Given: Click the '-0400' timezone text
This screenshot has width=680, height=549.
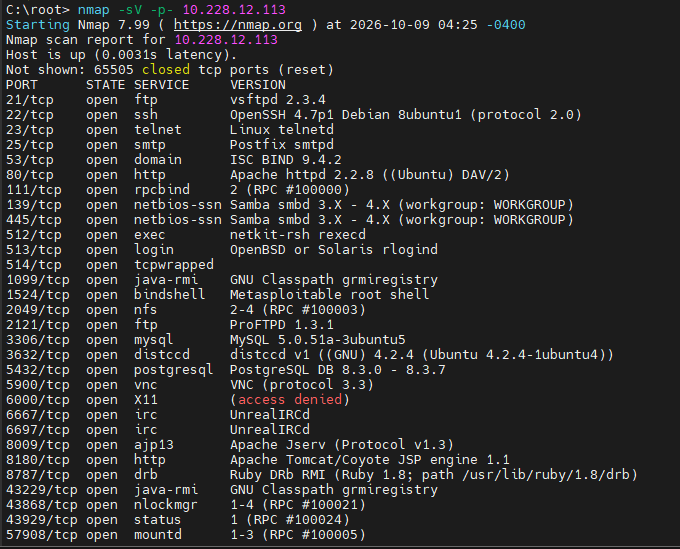Looking at the screenshot, I should [x=506, y=25].
